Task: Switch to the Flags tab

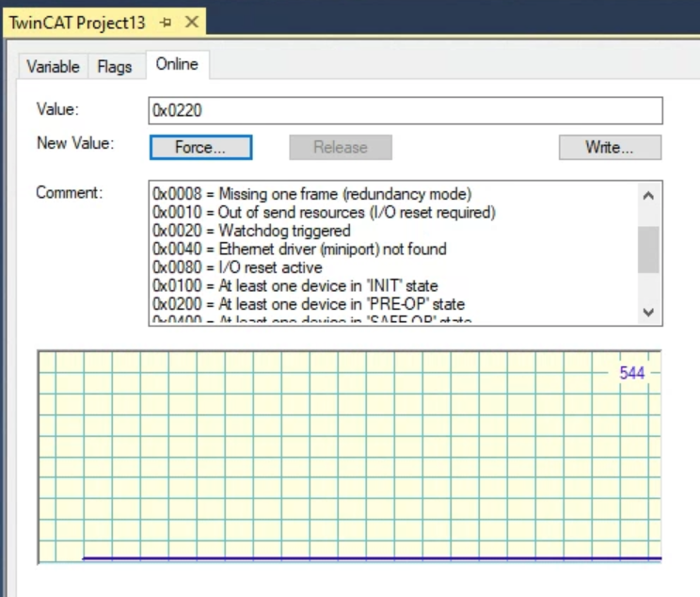Action: tap(115, 67)
